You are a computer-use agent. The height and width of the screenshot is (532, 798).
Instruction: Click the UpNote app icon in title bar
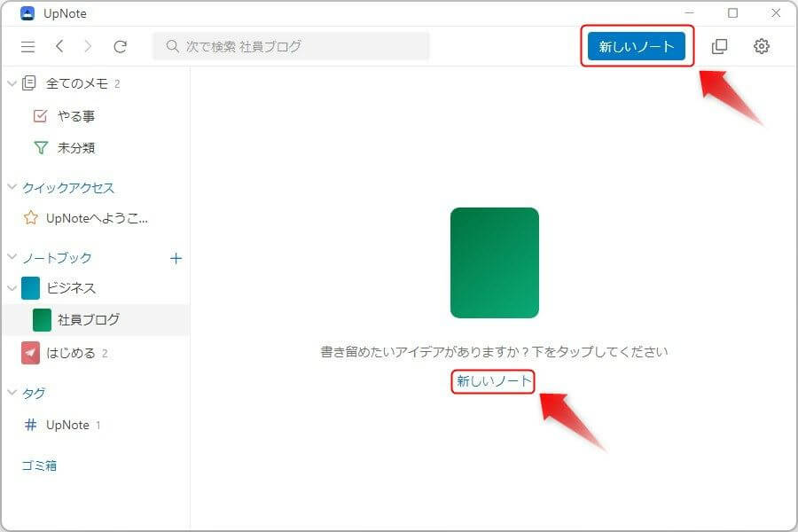[27, 13]
